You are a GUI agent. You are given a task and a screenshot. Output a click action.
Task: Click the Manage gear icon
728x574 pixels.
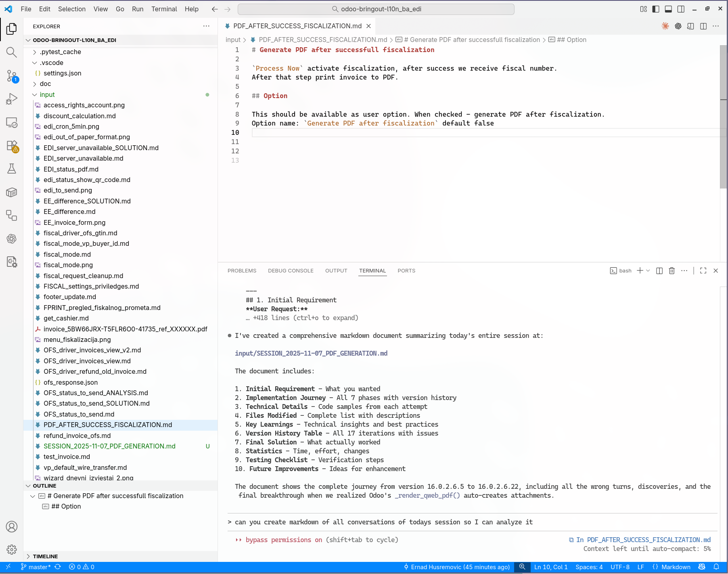pos(12,549)
